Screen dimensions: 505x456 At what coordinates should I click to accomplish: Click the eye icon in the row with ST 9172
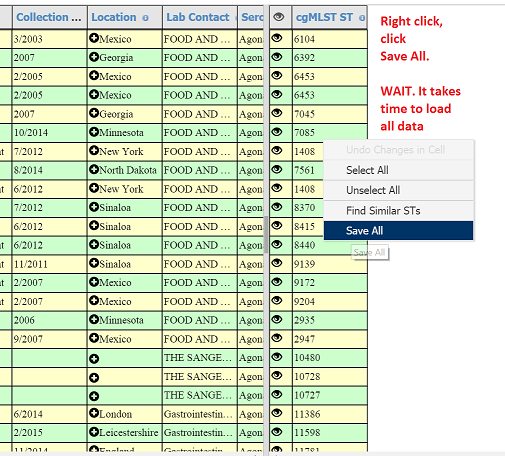pyautogui.click(x=277, y=282)
